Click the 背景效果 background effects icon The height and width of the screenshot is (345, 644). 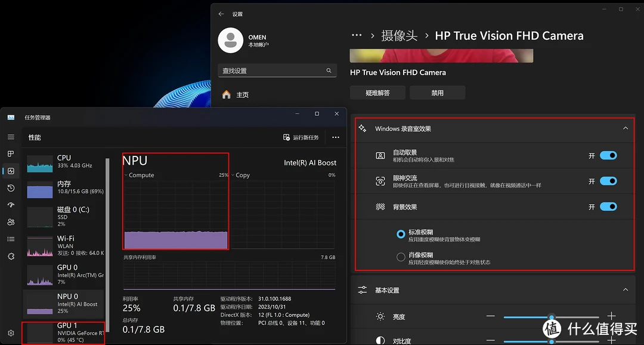coord(380,207)
